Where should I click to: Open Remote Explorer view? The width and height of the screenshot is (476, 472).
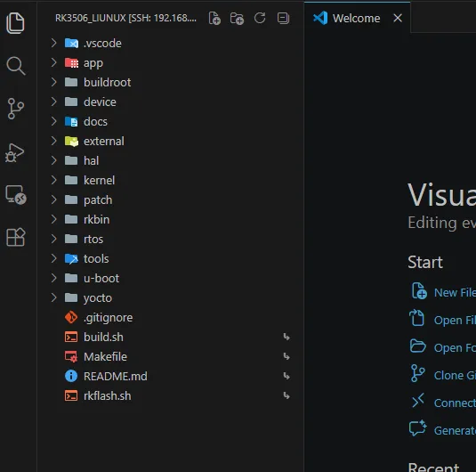pos(16,194)
